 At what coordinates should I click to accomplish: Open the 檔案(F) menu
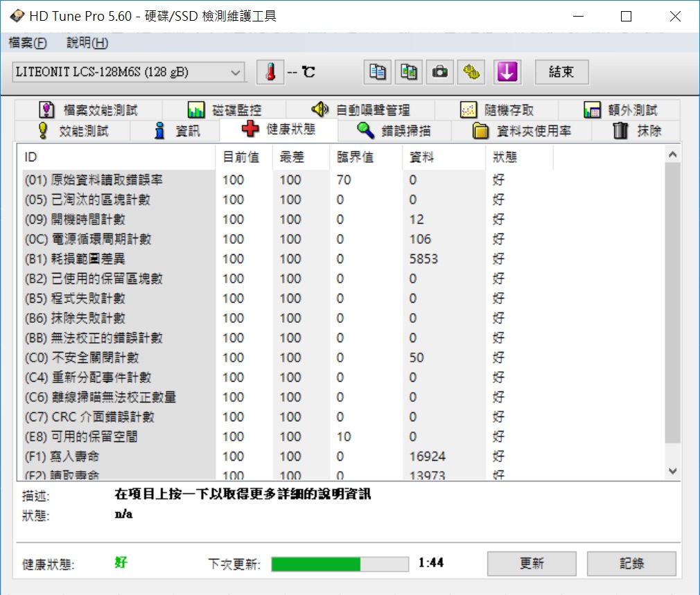[x=28, y=43]
